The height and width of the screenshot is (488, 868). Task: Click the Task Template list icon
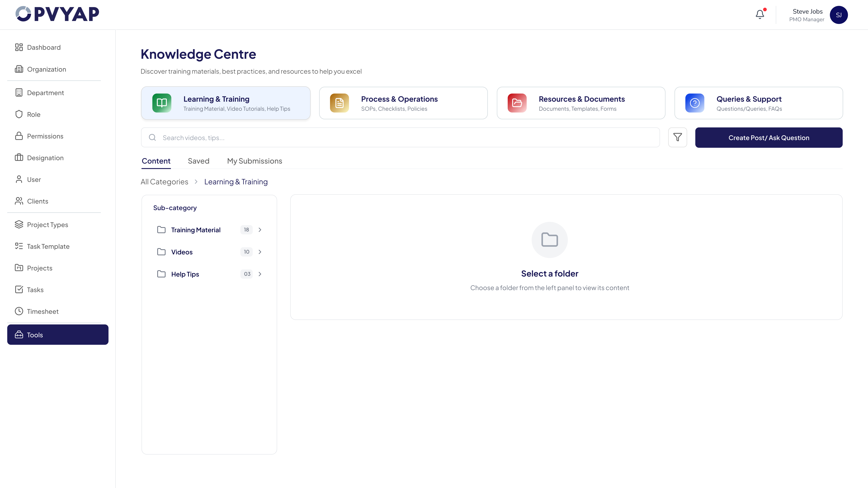pyautogui.click(x=19, y=246)
